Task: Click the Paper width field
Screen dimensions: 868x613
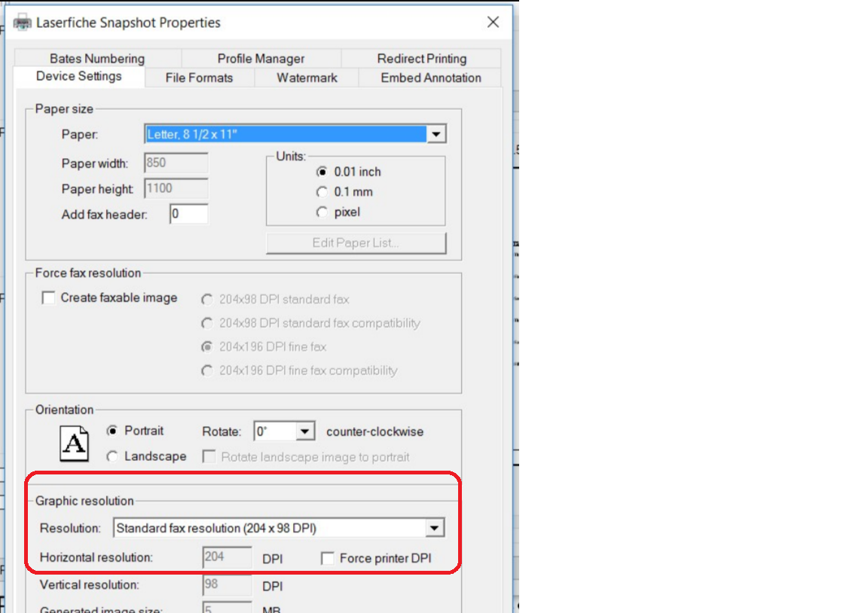Action: pos(176,163)
